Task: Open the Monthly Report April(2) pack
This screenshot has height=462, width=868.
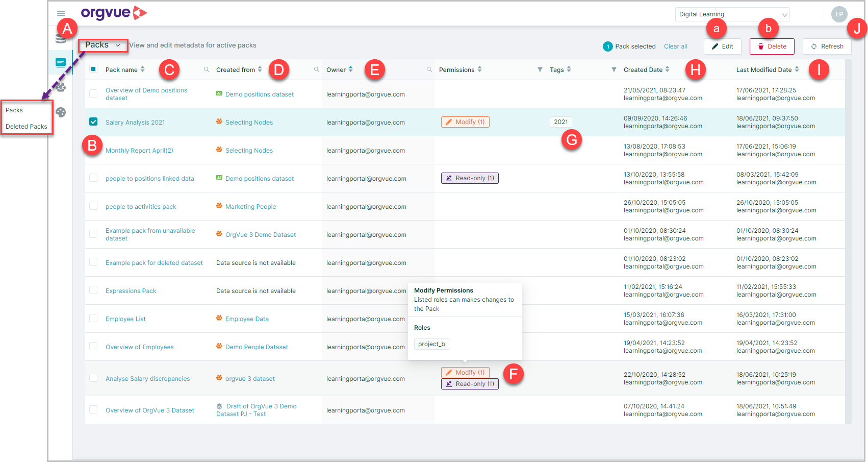Action: pyautogui.click(x=139, y=151)
